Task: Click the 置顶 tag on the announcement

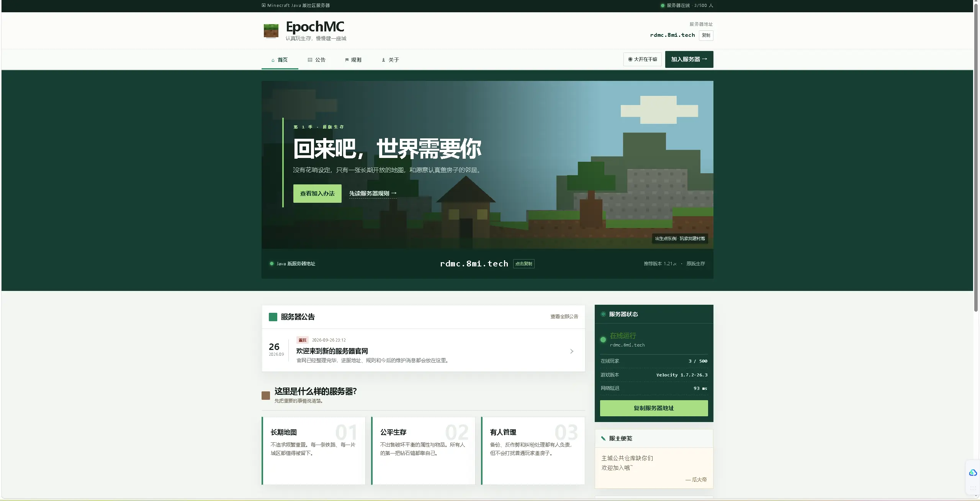Action: pyautogui.click(x=302, y=340)
